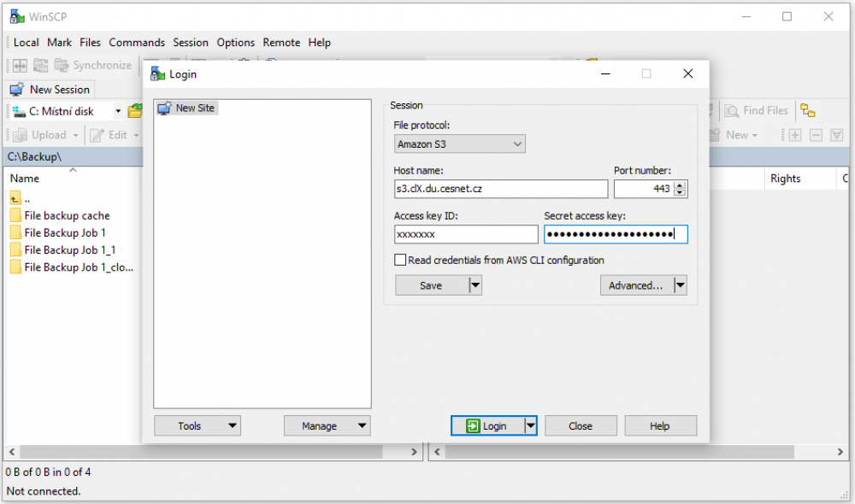Click the Help button in Login dialog

click(660, 425)
